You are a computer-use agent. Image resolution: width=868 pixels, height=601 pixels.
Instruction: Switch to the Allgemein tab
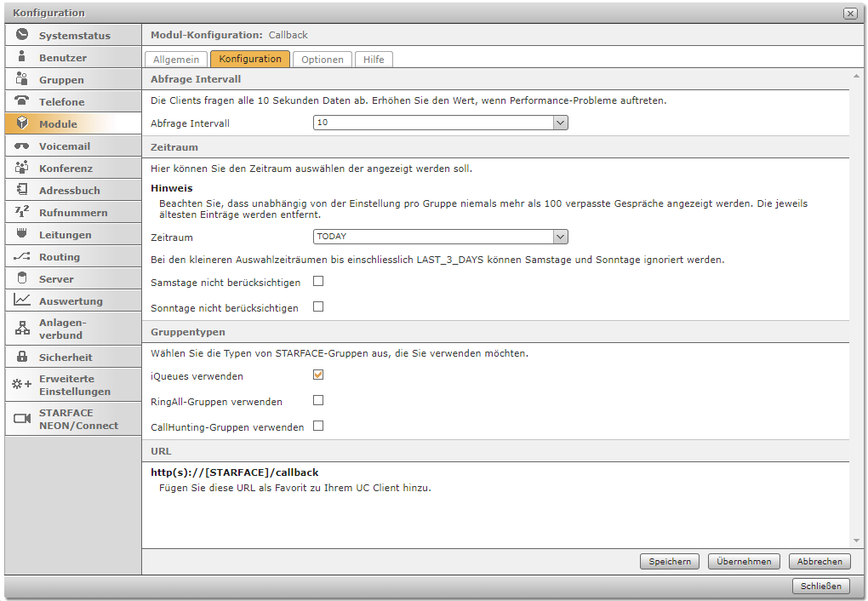[x=176, y=60]
